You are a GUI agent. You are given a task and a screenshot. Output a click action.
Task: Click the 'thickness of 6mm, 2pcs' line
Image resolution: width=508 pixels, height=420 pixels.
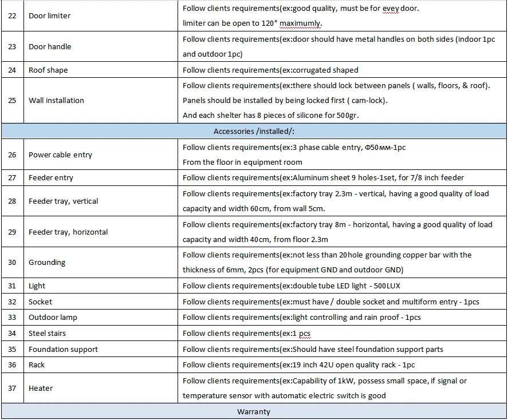point(293,270)
